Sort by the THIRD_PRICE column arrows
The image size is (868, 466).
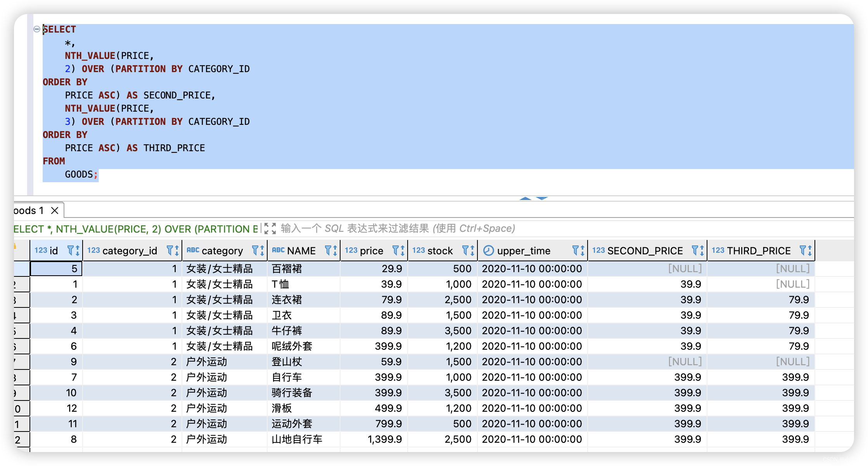coord(810,251)
